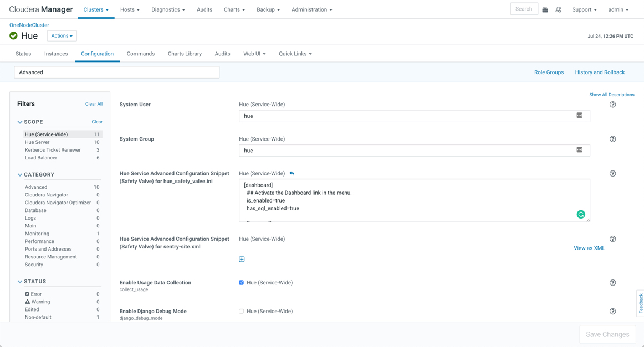Open the Support dropdown

coord(585,9)
